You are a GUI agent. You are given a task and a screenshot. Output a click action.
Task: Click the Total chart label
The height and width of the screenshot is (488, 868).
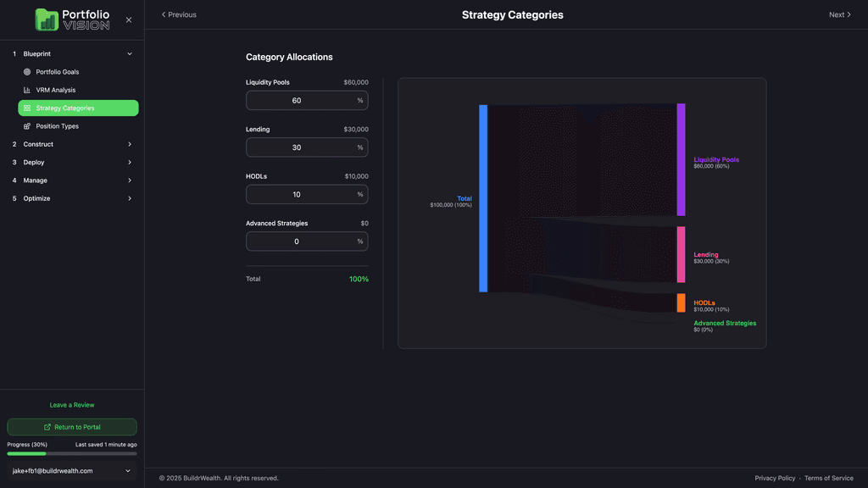point(465,198)
